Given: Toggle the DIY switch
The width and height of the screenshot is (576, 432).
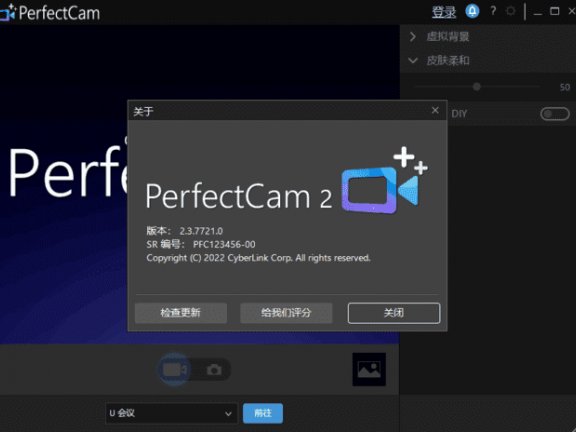Looking at the screenshot, I should coord(555,114).
